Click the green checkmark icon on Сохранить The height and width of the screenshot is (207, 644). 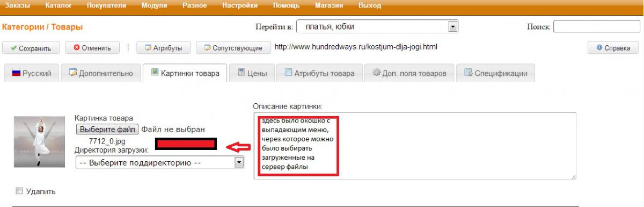click(x=13, y=48)
